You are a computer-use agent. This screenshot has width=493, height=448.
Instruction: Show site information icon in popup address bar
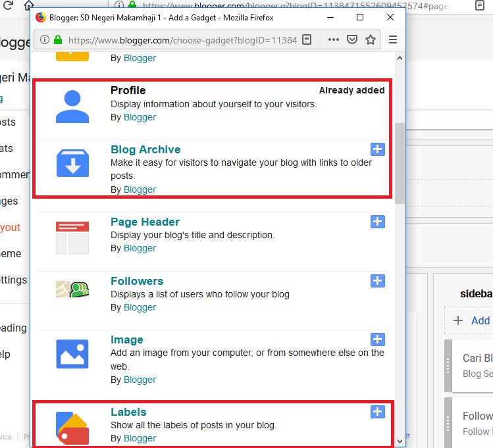point(45,40)
